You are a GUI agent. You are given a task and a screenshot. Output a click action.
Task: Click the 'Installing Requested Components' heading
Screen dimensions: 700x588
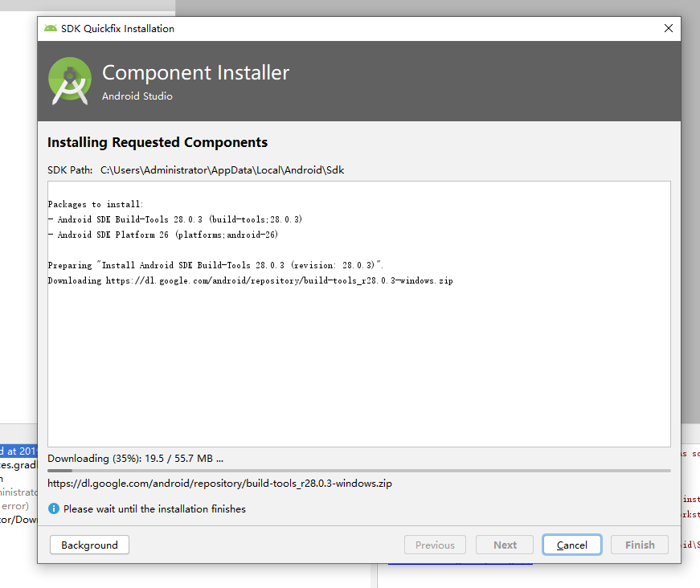tap(158, 142)
